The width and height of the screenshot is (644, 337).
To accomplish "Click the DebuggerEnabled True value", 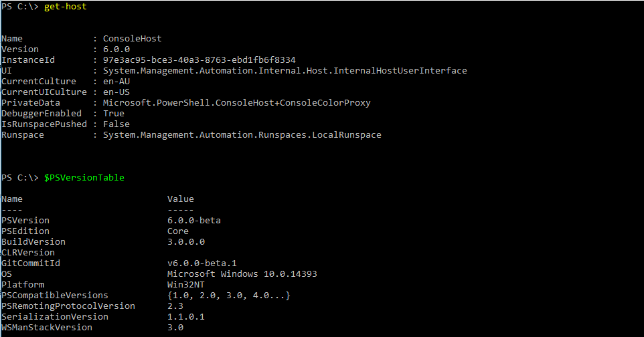I will pyautogui.click(x=113, y=114).
